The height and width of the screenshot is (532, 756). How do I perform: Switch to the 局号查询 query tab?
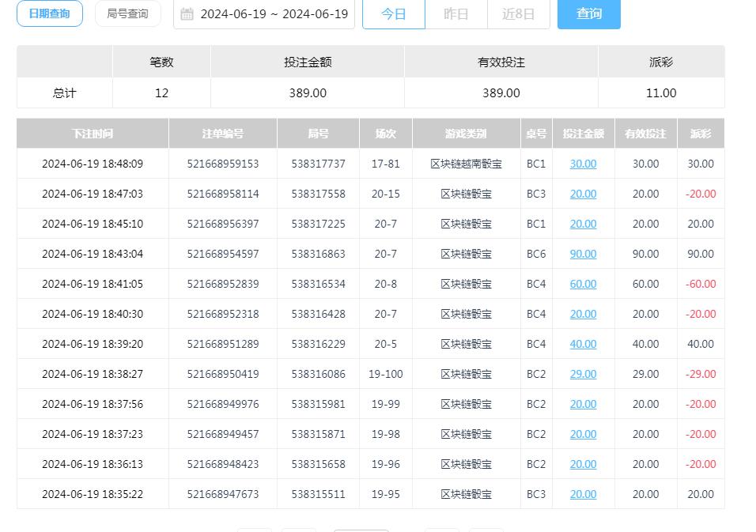click(x=127, y=13)
